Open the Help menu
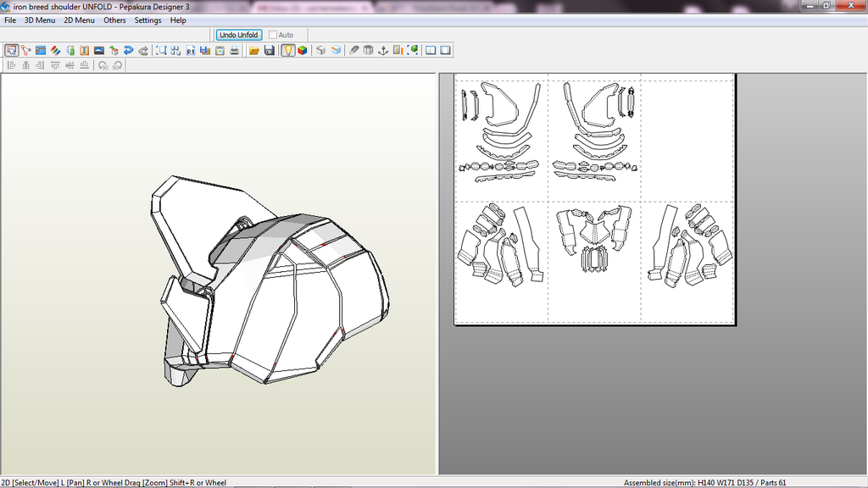Viewport: 868px width, 488px height. coord(178,20)
